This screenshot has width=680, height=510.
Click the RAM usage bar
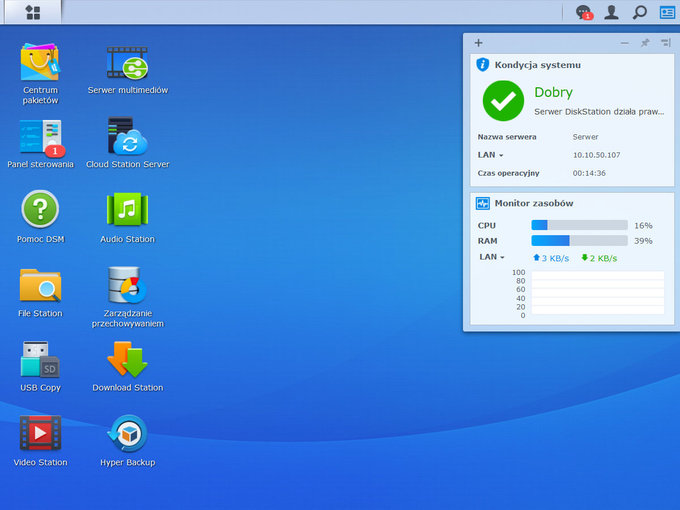[x=579, y=241]
